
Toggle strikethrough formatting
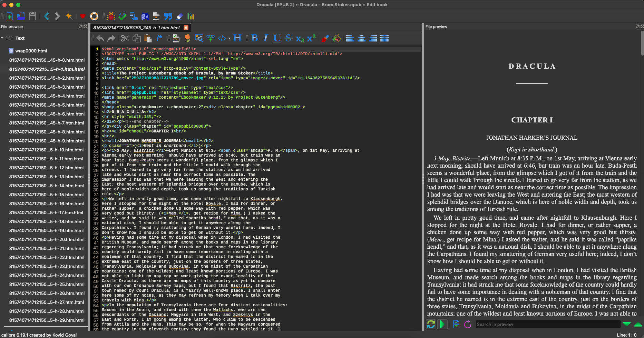[x=288, y=38]
